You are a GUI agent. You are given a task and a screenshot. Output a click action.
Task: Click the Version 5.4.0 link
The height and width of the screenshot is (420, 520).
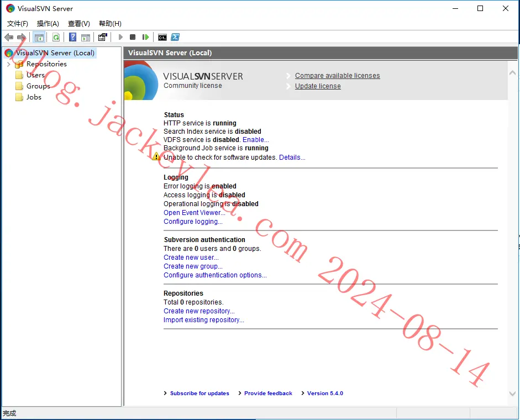pyautogui.click(x=325, y=393)
